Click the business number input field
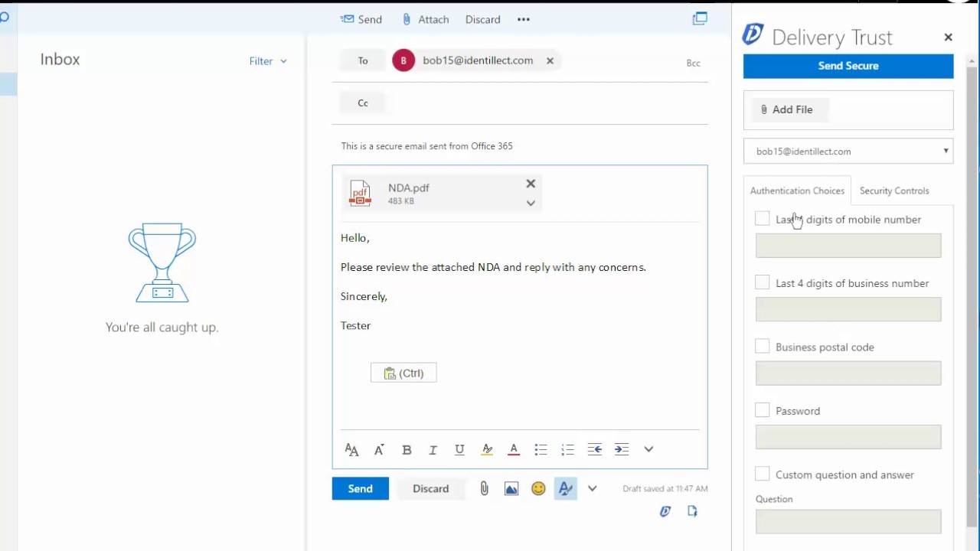980x551 pixels. pyautogui.click(x=848, y=309)
